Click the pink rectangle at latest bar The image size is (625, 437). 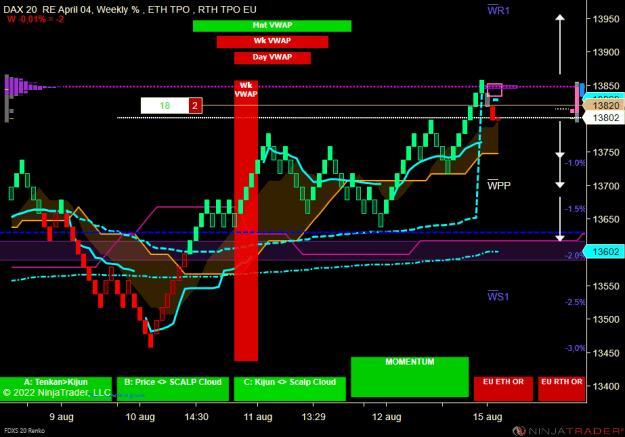coord(494,90)
